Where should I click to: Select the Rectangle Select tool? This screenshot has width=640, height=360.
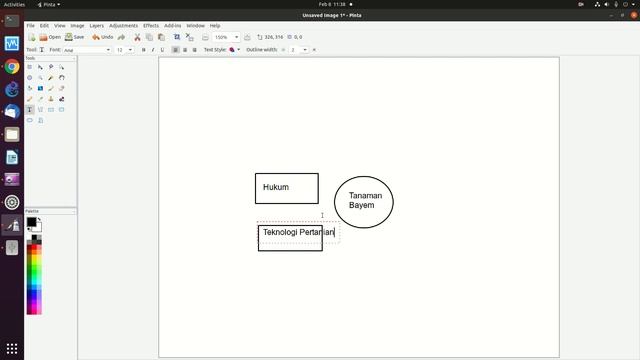[29, 67]
